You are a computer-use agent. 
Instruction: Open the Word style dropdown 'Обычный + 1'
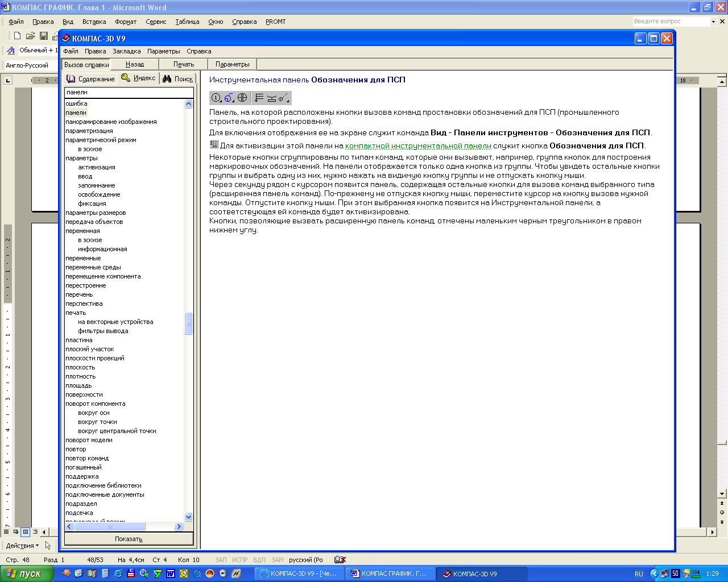click(x=38, y=51)
